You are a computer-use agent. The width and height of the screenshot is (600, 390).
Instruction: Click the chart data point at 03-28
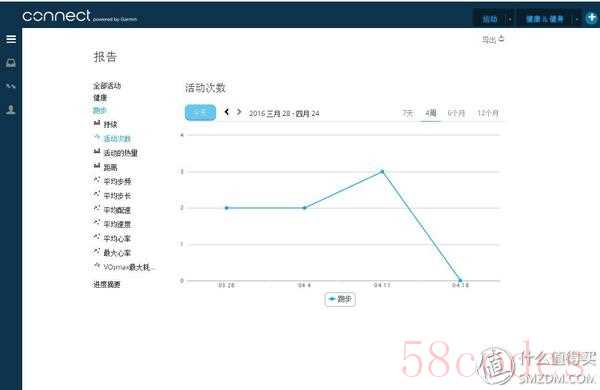point(227,208)
